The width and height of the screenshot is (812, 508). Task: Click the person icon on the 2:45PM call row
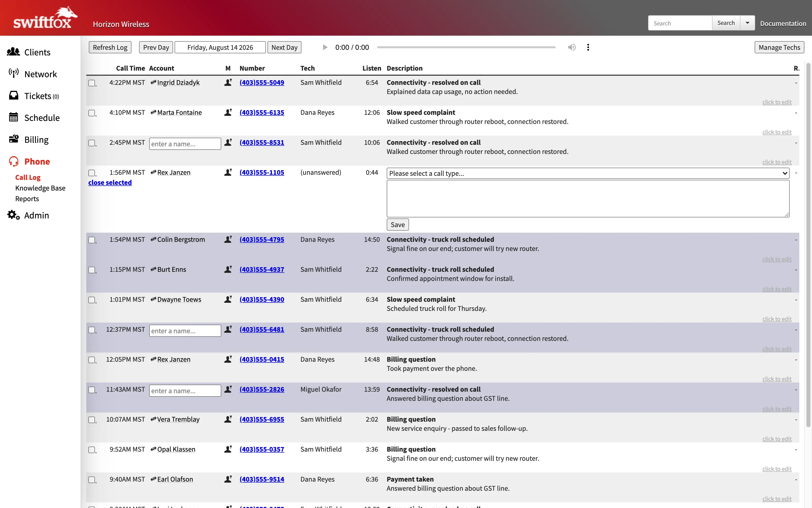click(228, 142)
